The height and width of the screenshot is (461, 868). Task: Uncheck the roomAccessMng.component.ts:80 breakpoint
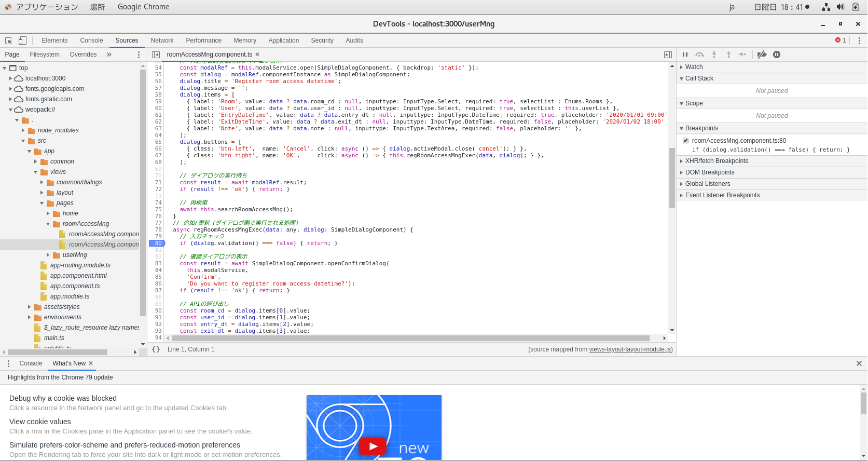coord(686,141)
